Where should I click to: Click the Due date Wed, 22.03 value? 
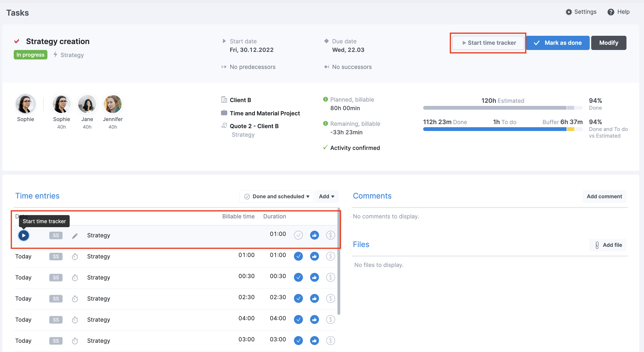pos(348,50)
